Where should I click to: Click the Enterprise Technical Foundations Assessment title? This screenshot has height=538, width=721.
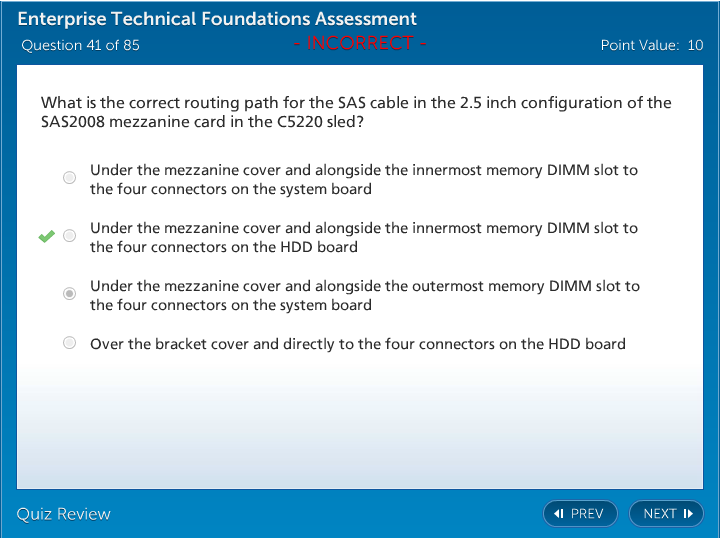pyautogui.click(x=217, y=19)
